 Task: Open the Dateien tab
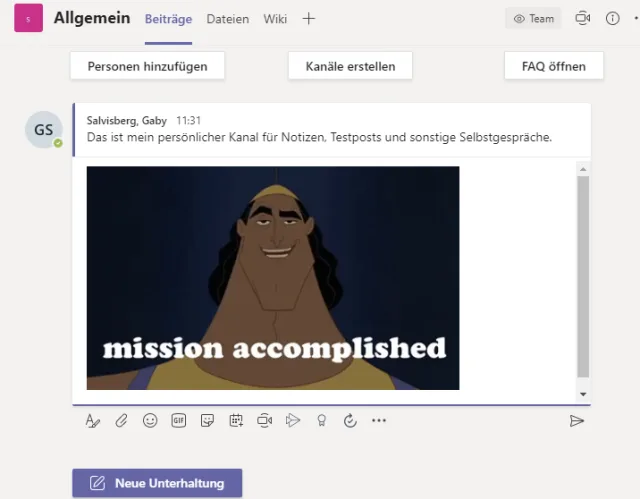[228, 19]
